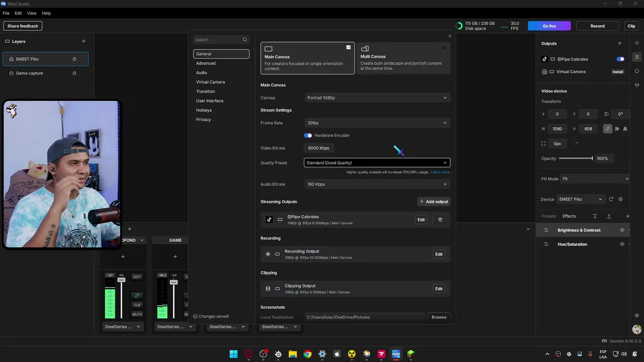The width and height of the screenshot is (644, 362).
Task: Toggle lock on Game capture layer
Action: (x=74, y=73)
